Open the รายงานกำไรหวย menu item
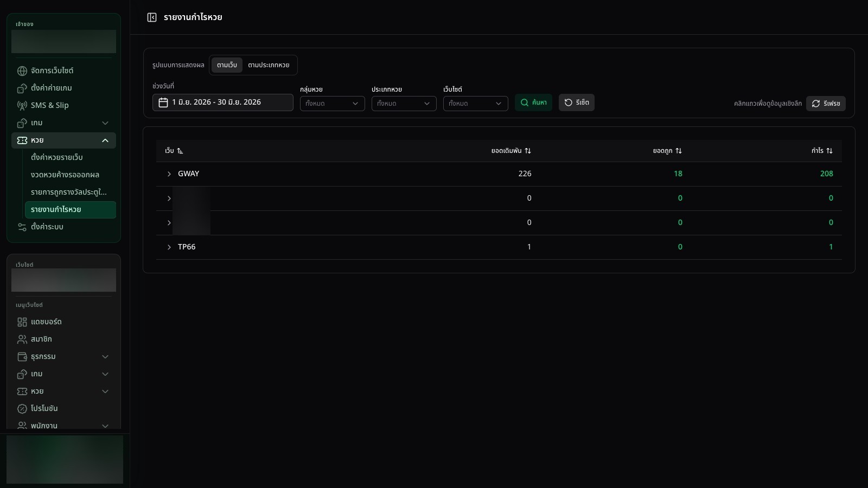The image size is (868, 488). [71, 210]
